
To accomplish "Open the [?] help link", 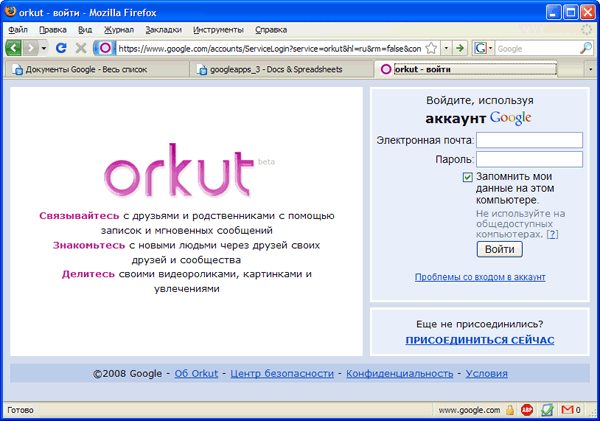I will [552, 234].
